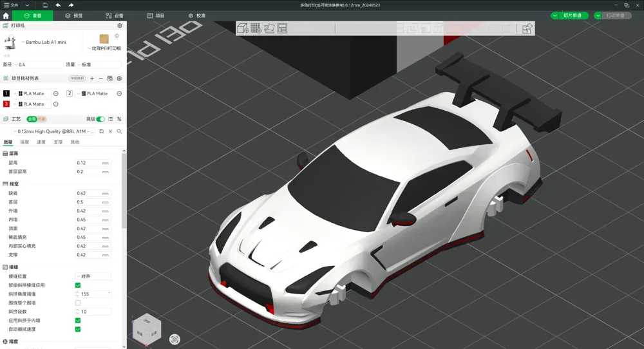Uncheck the 智能斜拼接缝应用 checkbox
This screenshot has height=349, width=644.
(78, 285)
